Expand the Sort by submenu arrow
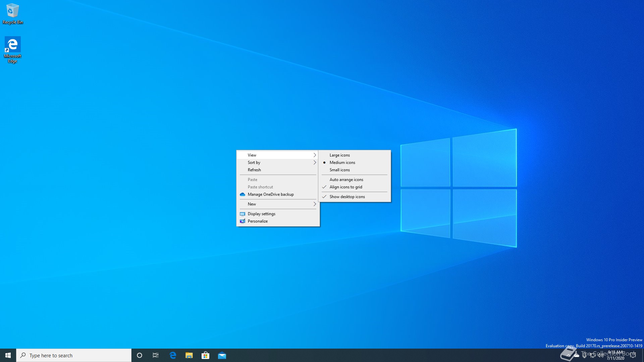The width and height of the screenshot is (644, 362). point(315,163)
